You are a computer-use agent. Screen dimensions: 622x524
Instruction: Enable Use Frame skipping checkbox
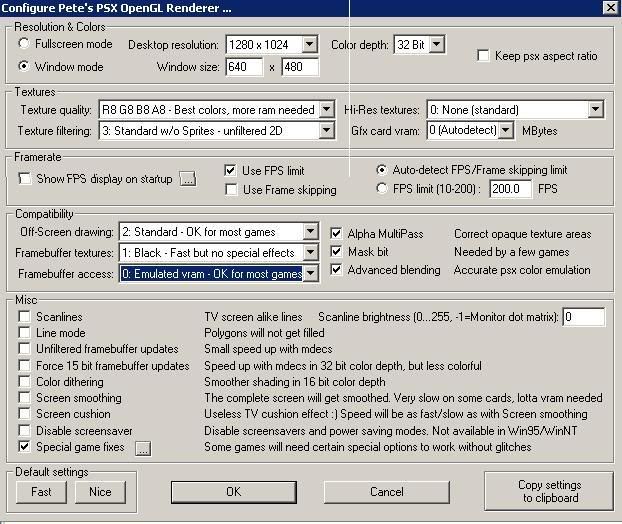(231, 190)
